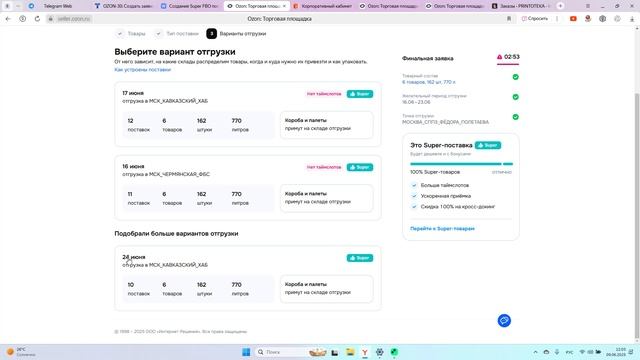Image resolution: width=640 pixels, height=360 pixels.
Task: Go to the Тип поставки step
Action: pyautogui.click(x=177, y=33)
